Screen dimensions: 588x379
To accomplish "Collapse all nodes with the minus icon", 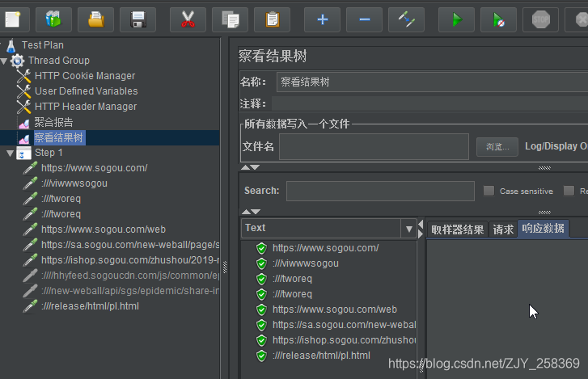I will [x=364, y=19].
